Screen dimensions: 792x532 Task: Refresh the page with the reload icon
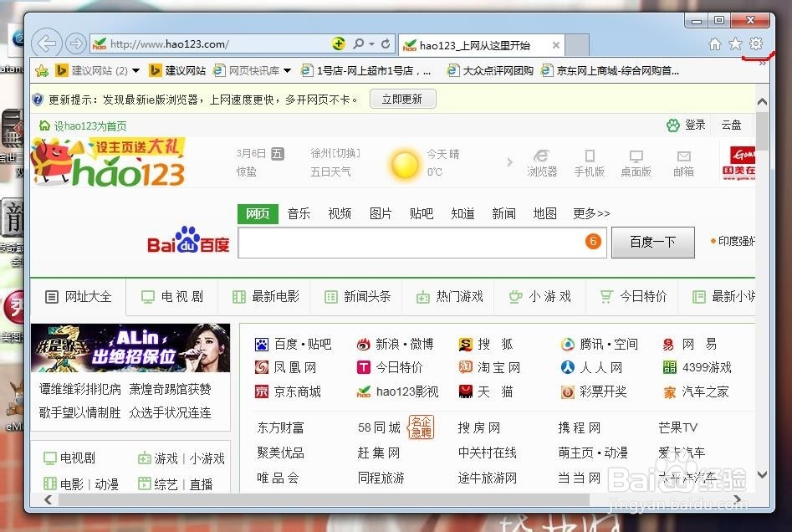click(x=386, y=43)
